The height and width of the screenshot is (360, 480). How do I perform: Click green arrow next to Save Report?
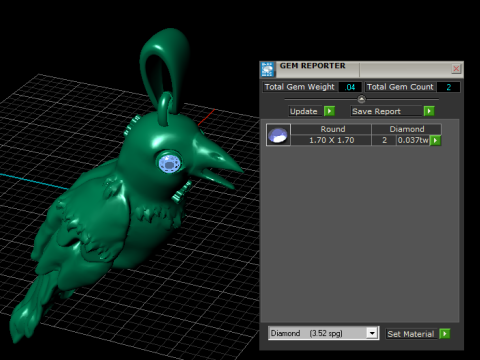429,111
